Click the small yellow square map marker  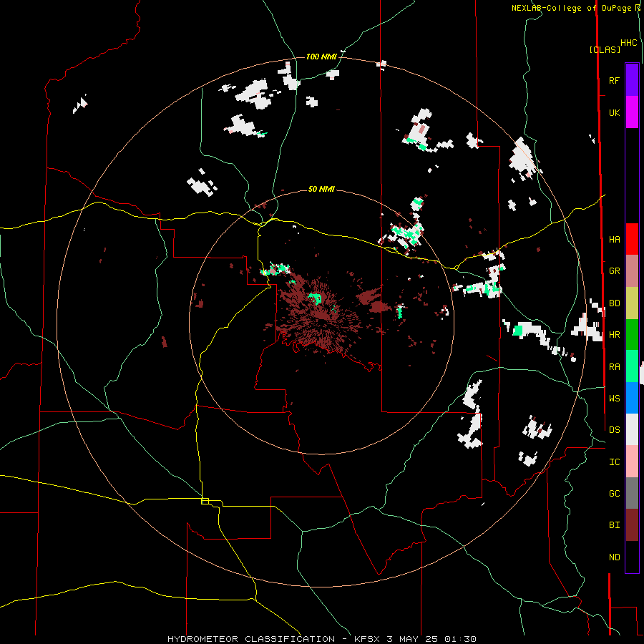click(x=205, y=501)
